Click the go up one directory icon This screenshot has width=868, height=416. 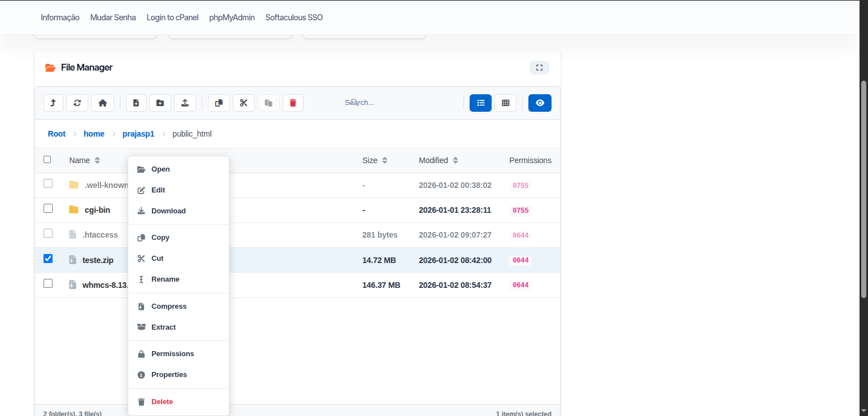pos(53,103)
